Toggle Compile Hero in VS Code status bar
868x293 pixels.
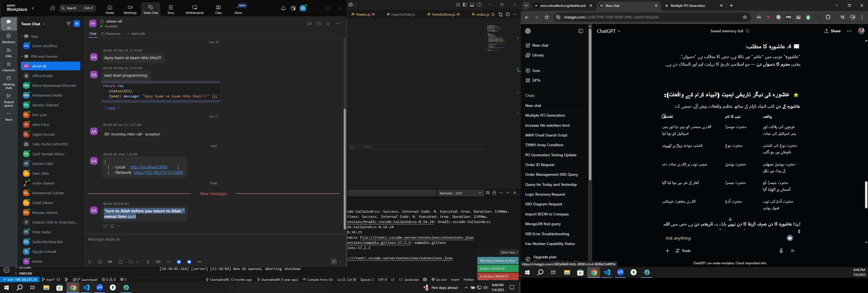coord(317,279)
